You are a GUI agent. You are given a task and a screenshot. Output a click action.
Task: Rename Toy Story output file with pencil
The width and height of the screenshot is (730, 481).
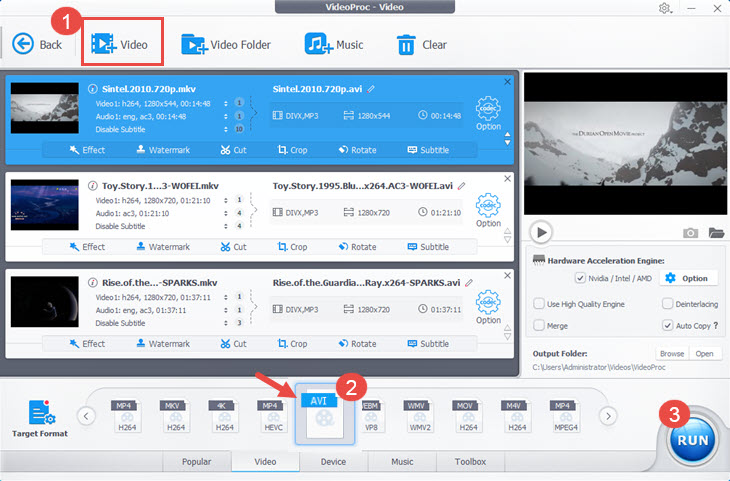click(461, 186)
